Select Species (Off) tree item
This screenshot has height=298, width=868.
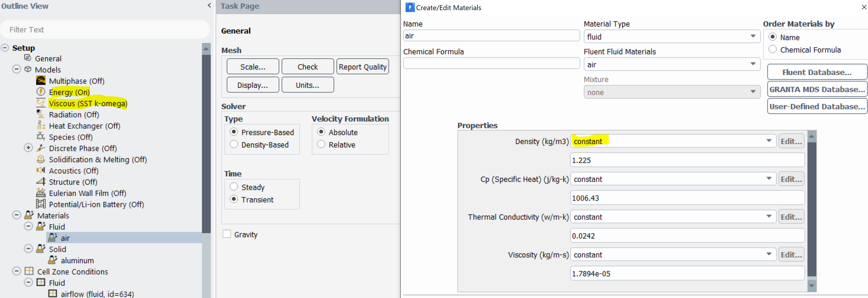point(70,137)
